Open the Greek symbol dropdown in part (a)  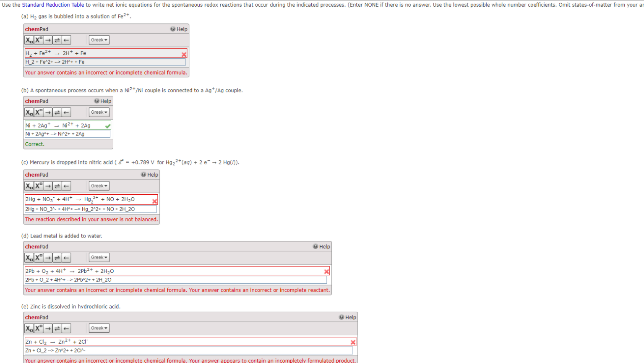(99, 39)
